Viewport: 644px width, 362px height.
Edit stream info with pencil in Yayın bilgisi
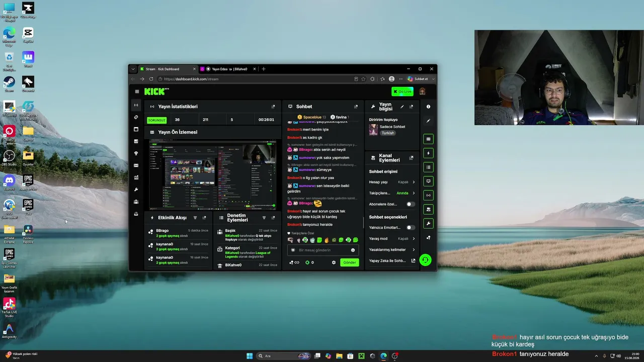(402, 107)
